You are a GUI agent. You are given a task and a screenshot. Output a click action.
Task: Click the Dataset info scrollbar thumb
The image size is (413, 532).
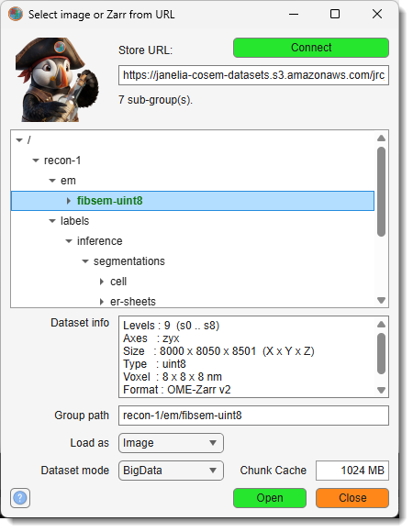pyautogui.click(x=382, y=353)
